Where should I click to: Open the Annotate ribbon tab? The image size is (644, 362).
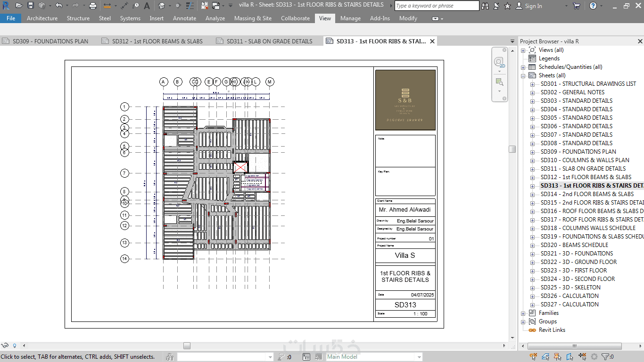tap(185, 18)
